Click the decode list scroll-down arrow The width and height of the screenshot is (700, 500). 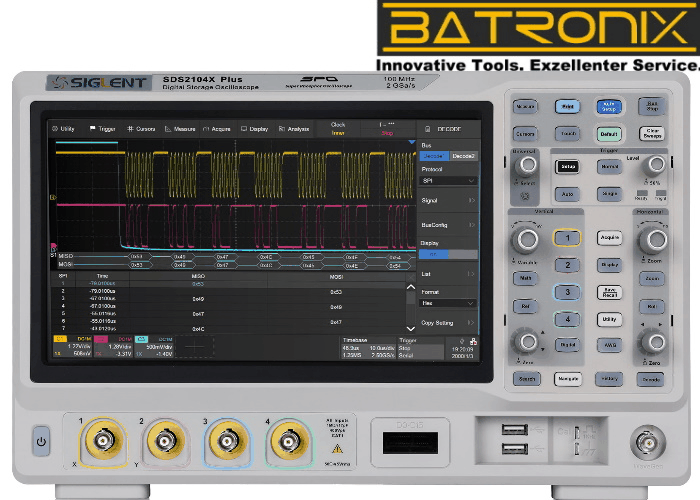411,329
